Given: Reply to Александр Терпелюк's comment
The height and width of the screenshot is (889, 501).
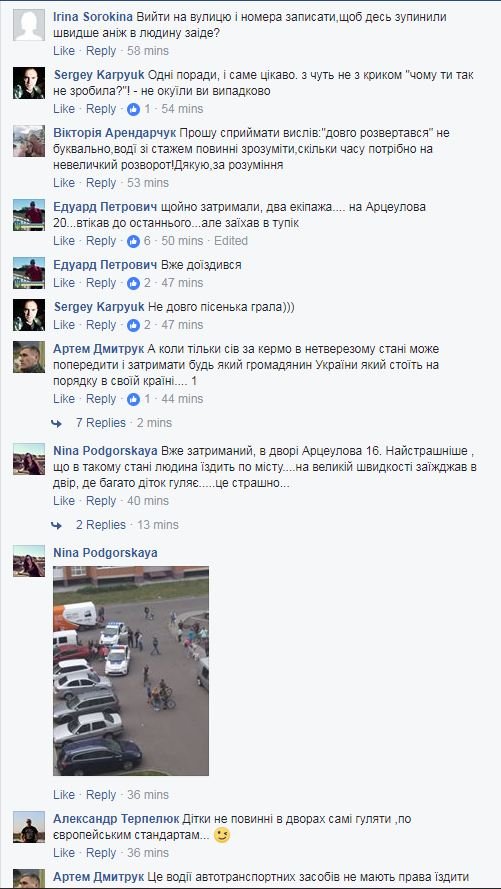Looking at the screenshot, I should (x=101, y=853).
